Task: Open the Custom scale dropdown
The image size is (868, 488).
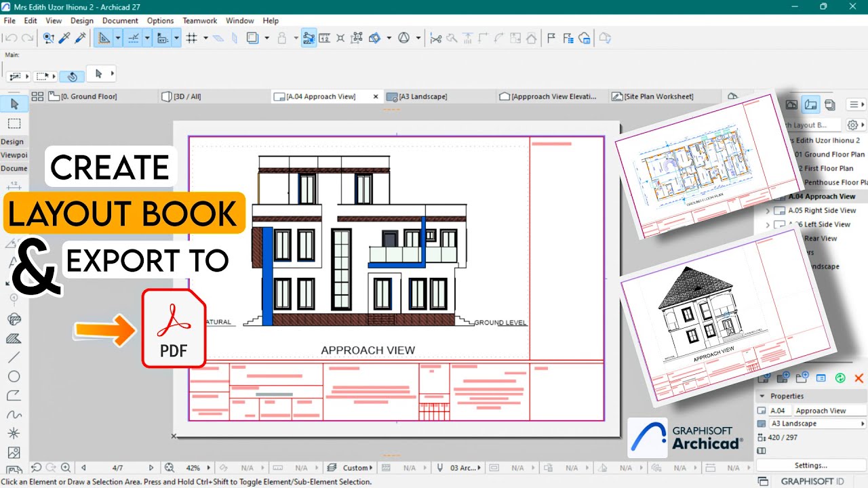Action: pos(358,468)
